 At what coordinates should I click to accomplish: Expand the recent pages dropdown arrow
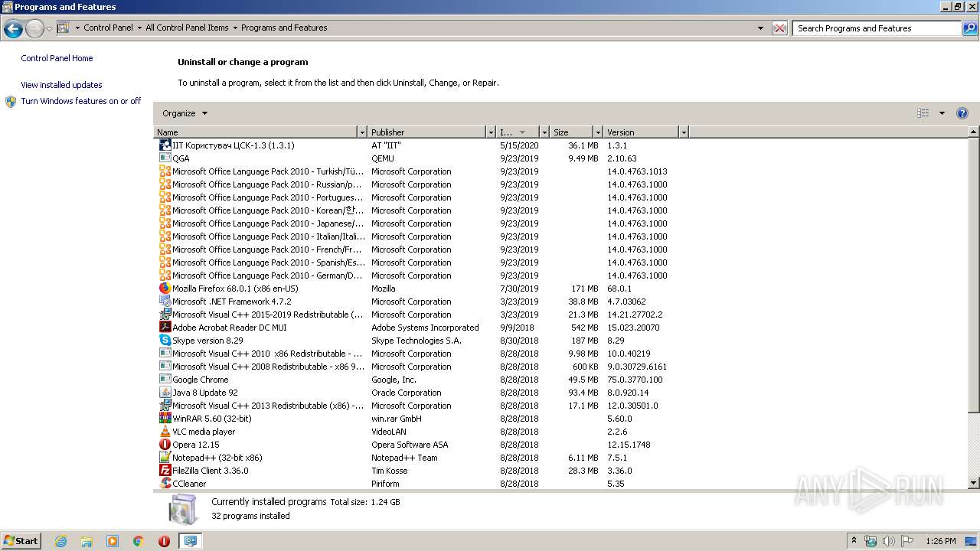tap(50, 28)
